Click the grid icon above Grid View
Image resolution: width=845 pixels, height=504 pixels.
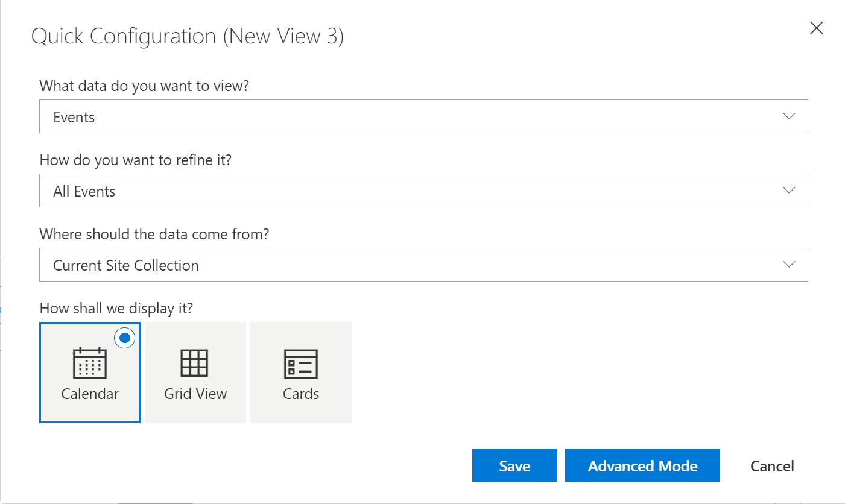click(195, 363)
